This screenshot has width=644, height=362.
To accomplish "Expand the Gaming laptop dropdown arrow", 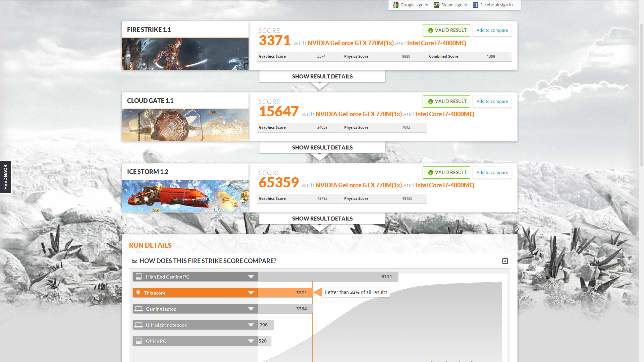I will [251, 309].
